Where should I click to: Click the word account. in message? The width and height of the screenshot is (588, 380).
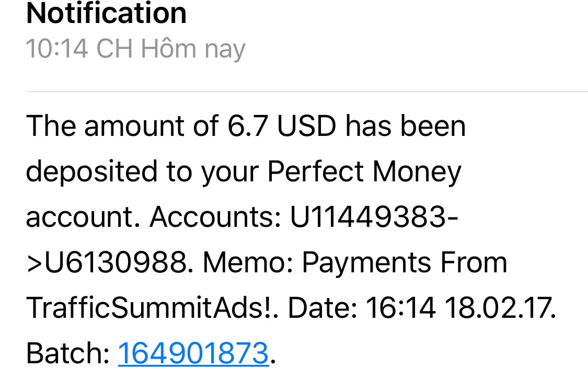(84, 217)
